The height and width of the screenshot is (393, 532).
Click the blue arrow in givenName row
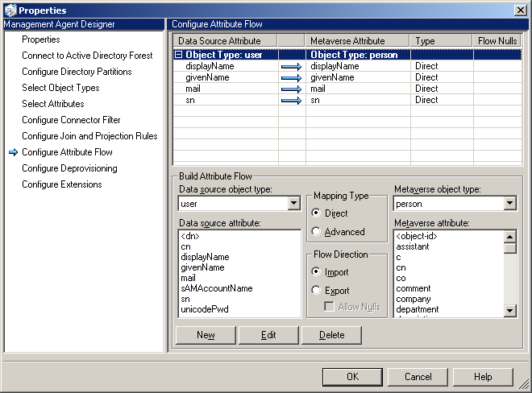pyautogui.click(x=292, y=77)
